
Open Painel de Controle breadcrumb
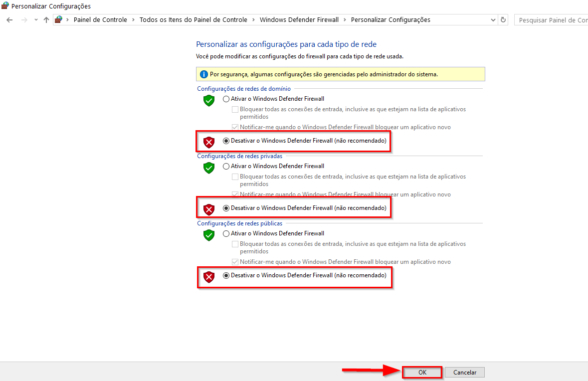tap(100, 20)
